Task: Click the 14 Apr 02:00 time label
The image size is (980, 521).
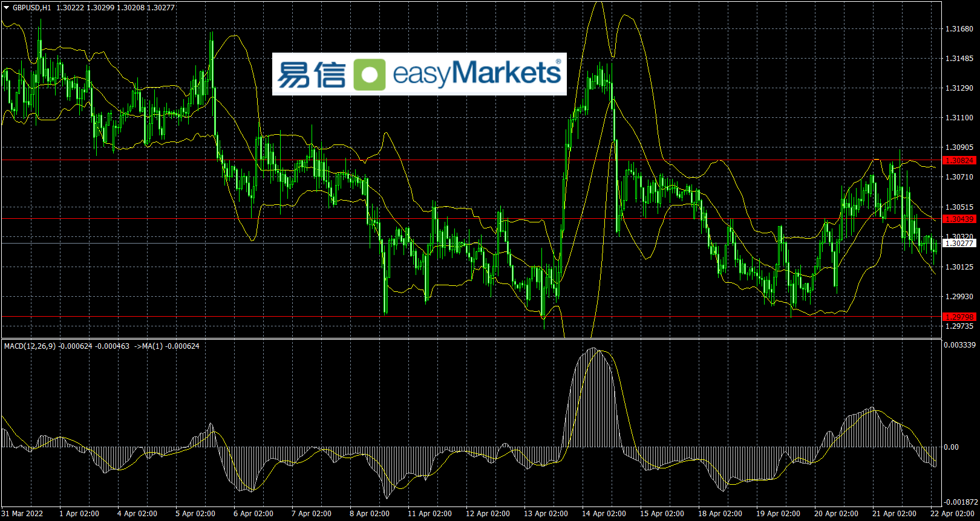Action: (x=604, y=514)
